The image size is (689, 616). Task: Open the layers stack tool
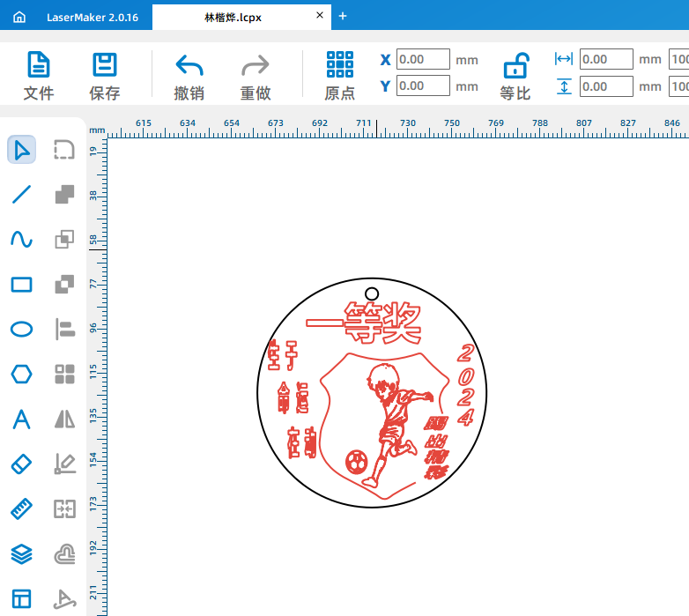tap(22, 553)
